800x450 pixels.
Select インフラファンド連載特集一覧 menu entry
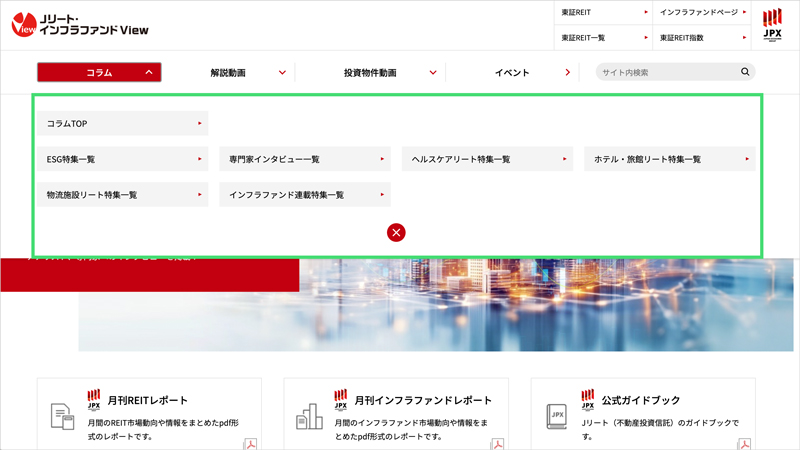coord(305,195)
